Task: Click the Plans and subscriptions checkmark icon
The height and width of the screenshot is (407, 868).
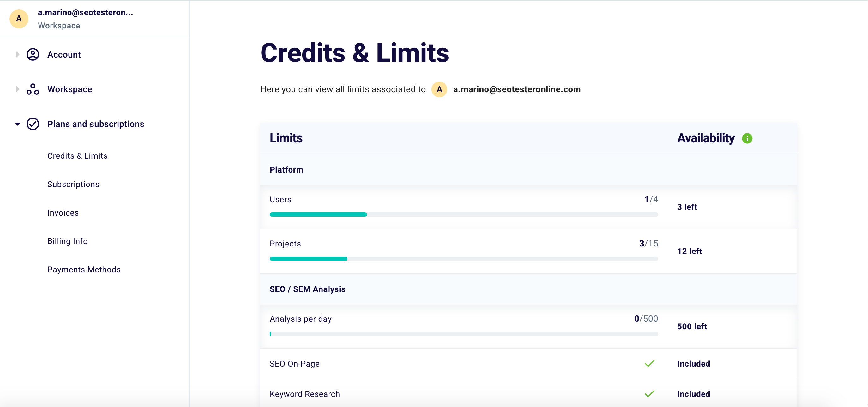Action: pyautogui.click(x=33, y=124)
